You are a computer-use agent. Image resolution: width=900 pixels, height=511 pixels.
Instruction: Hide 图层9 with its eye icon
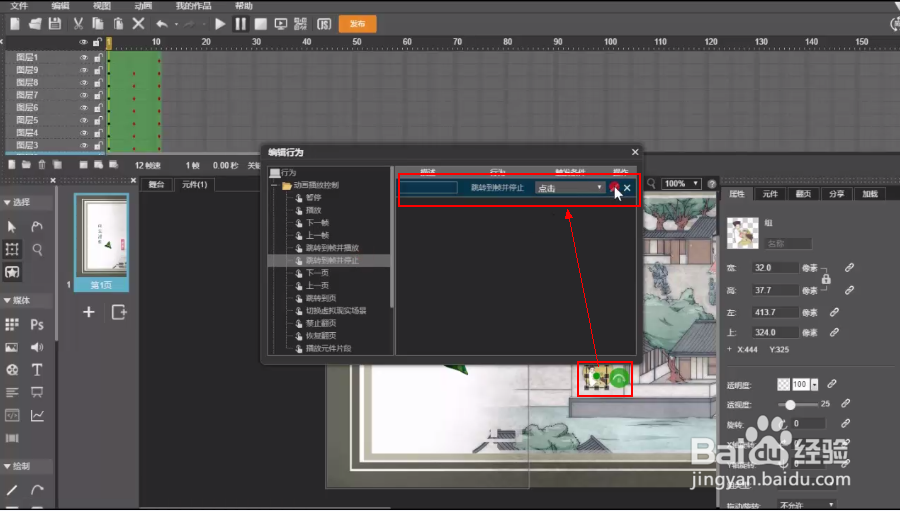pos(84,70)
